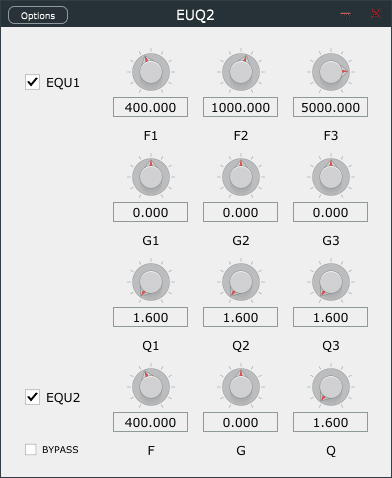This screenshot has width=392, height=478.
Task: Select the EQU2 Q value field
Action: pos(330,422)
